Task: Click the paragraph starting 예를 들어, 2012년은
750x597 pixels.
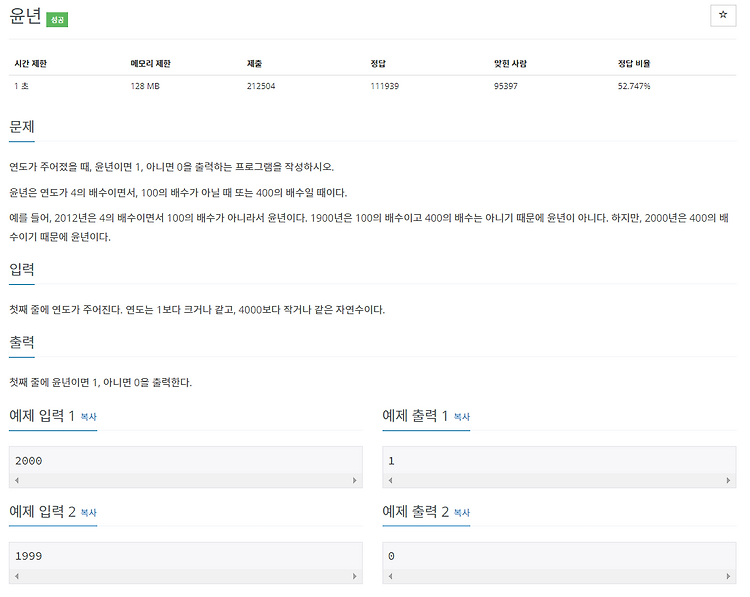Action: (369, 227)
